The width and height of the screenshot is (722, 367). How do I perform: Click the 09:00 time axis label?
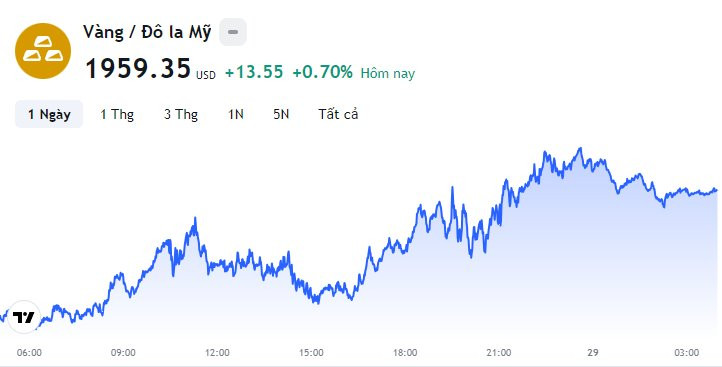tap(123, 353)
